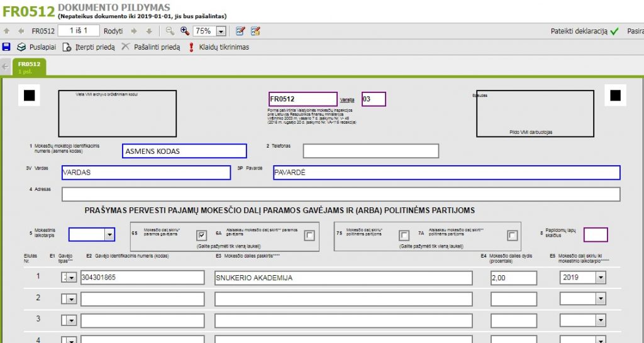Click row 1 code field 304301865
Viewport: 644px width, 343px height.
143,278
